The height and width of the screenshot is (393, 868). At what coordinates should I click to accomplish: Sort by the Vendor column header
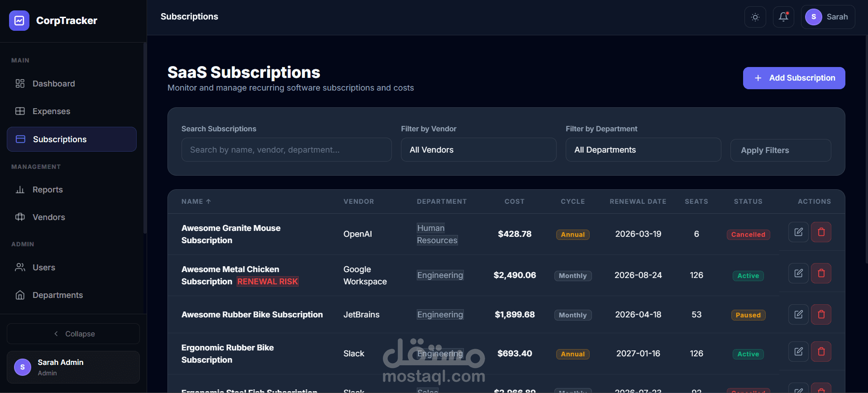click(x=358, y=201)
